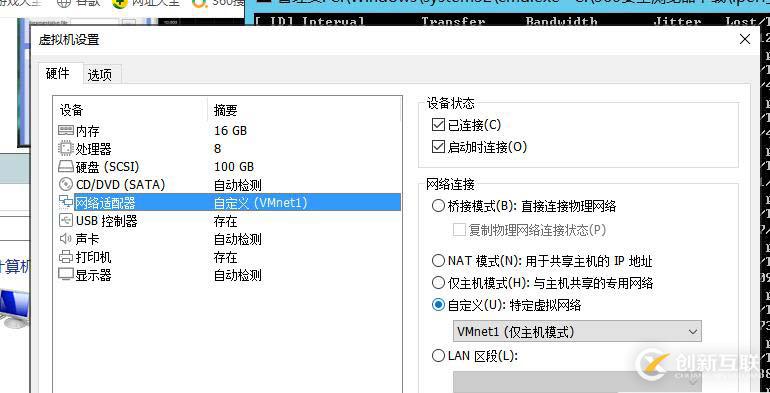Image resolution: width=770 pixels, height=393 pixels.
Task: Select the USB controller (USB 控制器) icon
Action: click(x=65, y=220)
